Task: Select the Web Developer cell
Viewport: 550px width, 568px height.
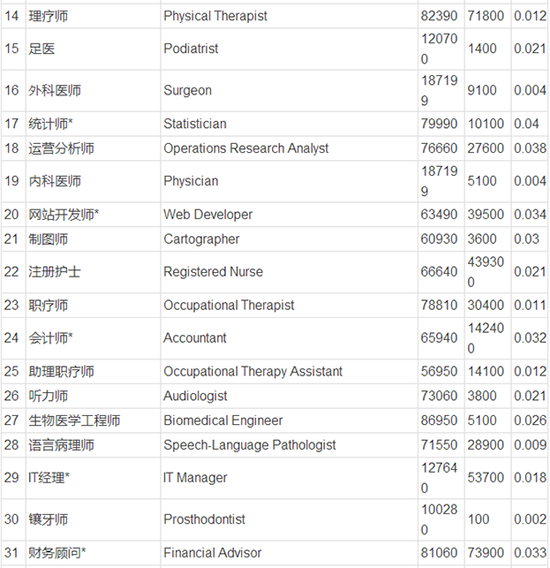Action: click(x=288, y=214)
